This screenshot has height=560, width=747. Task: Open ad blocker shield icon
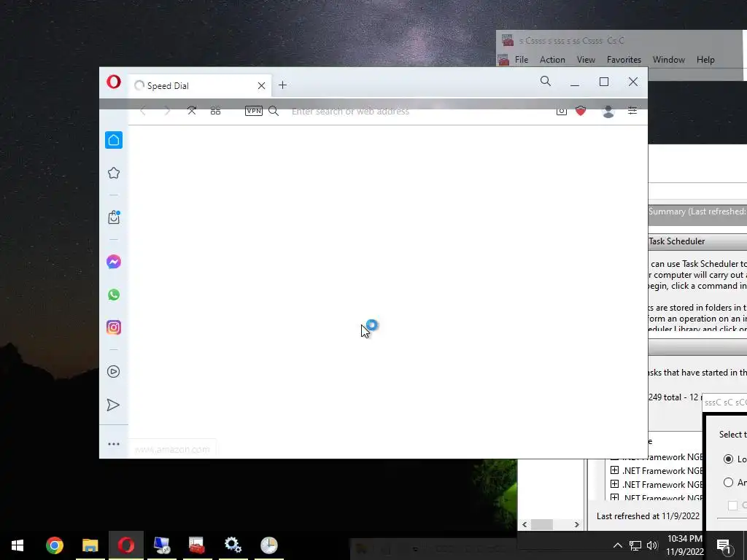click(581, 111)
